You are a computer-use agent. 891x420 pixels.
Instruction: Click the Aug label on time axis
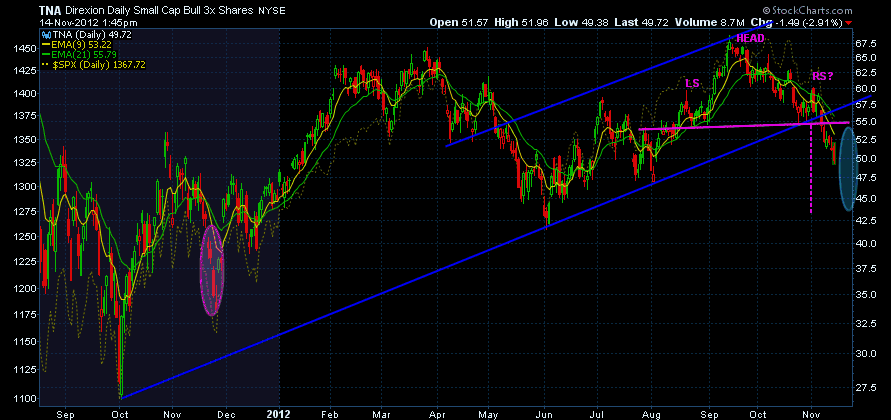(653, 414)
